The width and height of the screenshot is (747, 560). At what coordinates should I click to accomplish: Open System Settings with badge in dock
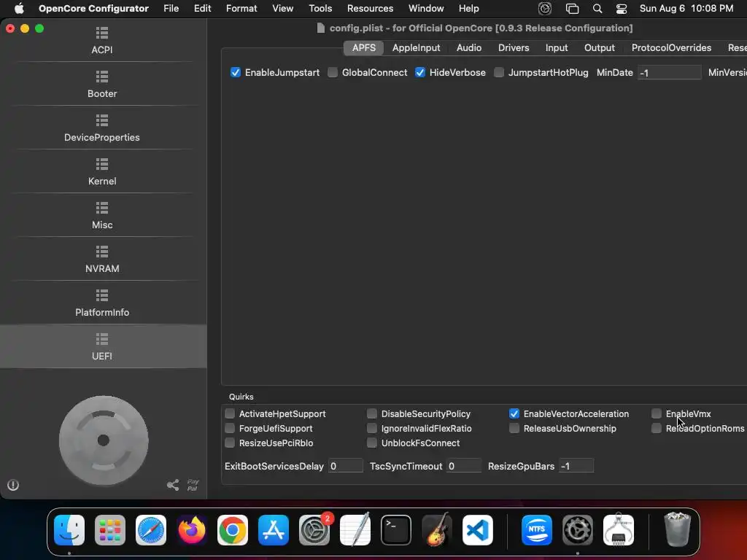click(314, 530)
